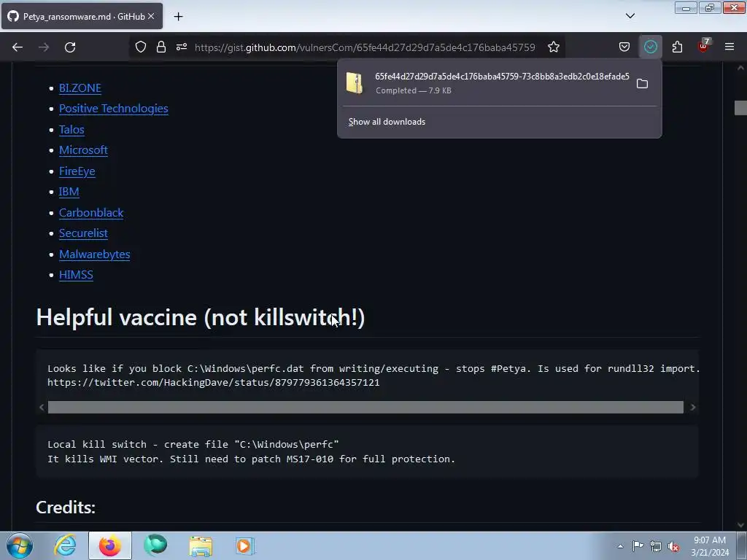The width and height of the screenshot is (747, 560).
Task: Open the green globe taskbar app
Action: point(155,545)
